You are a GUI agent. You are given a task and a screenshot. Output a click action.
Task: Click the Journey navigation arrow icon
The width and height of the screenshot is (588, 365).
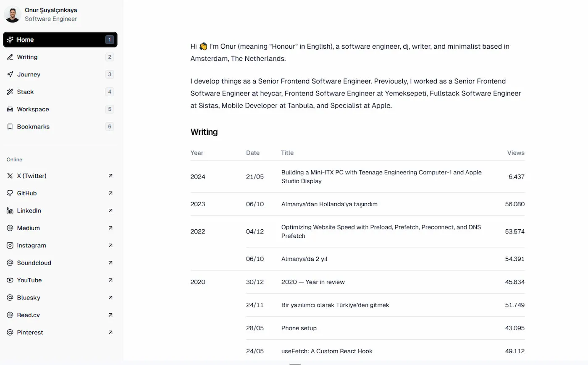10,74
